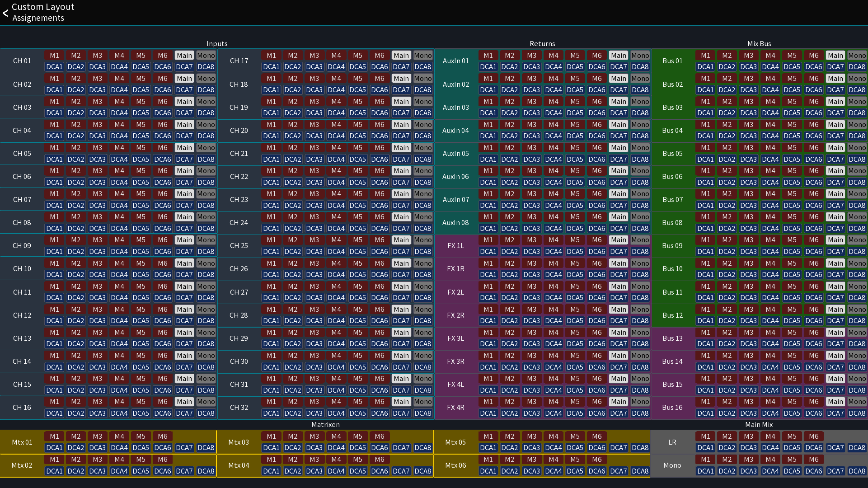Toggle M6 mute group on LR
Viewport: 868px width, 488px height.
pyautogui.click(x=814, y=436)
